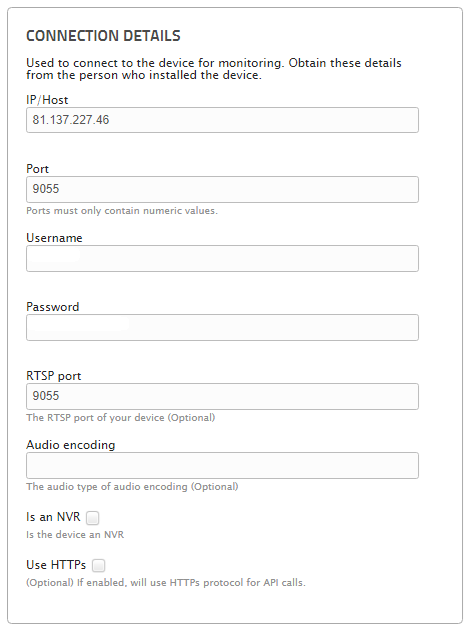Focus the RTSP port input box
This screenshot has height=631, width=470.
[x=222, y=396]
